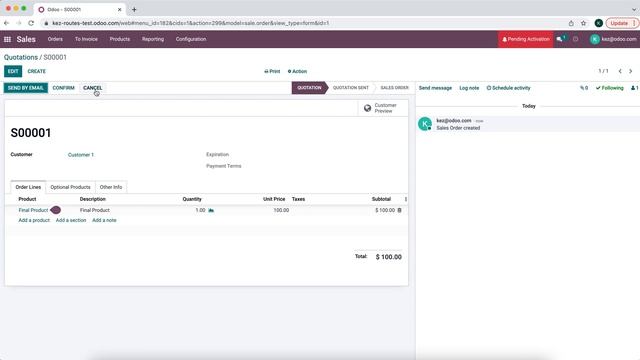
Task: Cancel the quotation
Action: (x=93, y=88)
